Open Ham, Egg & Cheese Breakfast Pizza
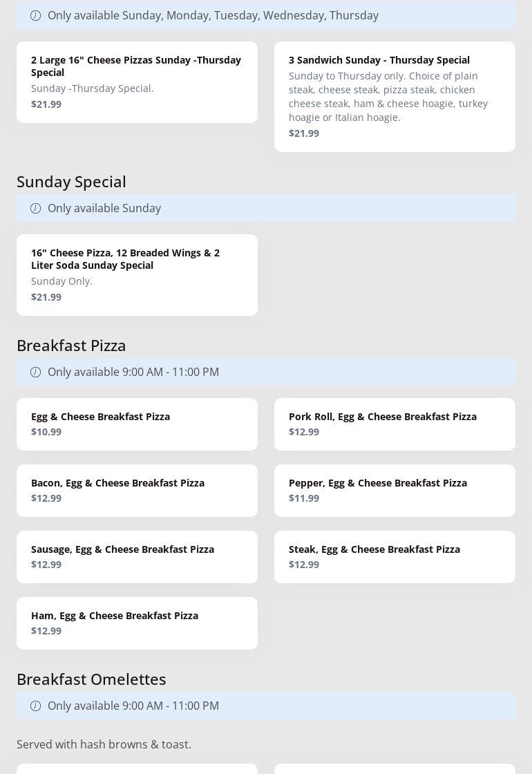The width and height of the screenshot is (532, 774). coord(137,623)
